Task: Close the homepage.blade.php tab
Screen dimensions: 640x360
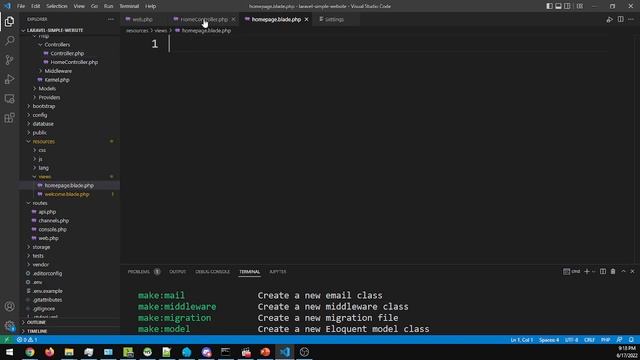Action: coord(307,19)
